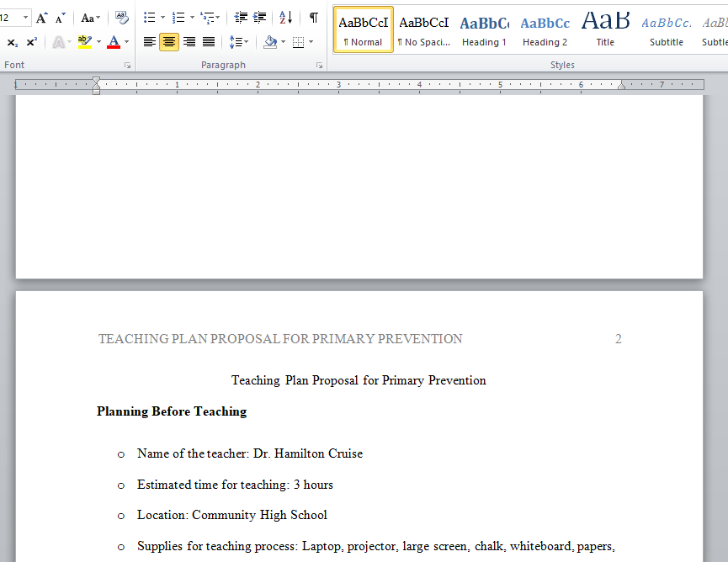The image size is (728, 562).
Task: Toggle superscript formatting
Action: [32, 42]
